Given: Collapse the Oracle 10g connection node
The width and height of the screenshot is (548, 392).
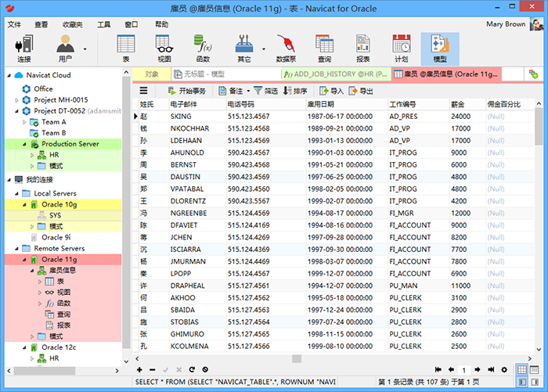Looking at the screenshot, I should click(24, 204).
